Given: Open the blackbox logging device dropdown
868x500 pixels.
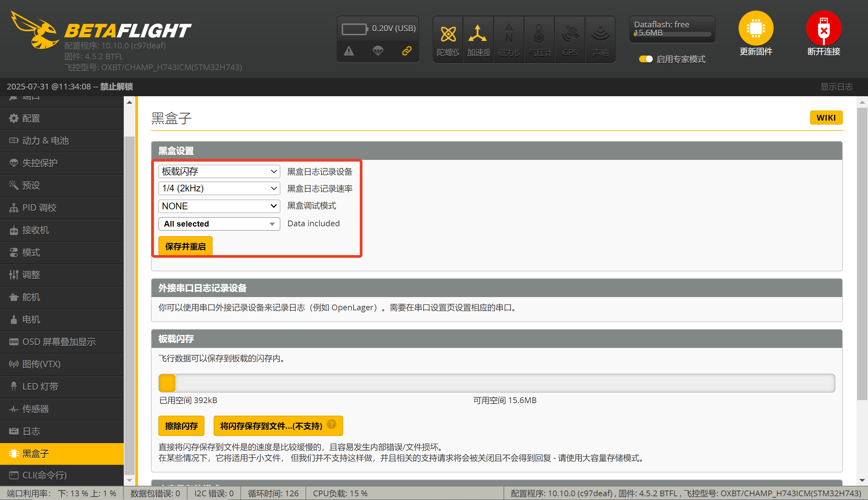Looking at the screenshot, I should tap(219, 171).
